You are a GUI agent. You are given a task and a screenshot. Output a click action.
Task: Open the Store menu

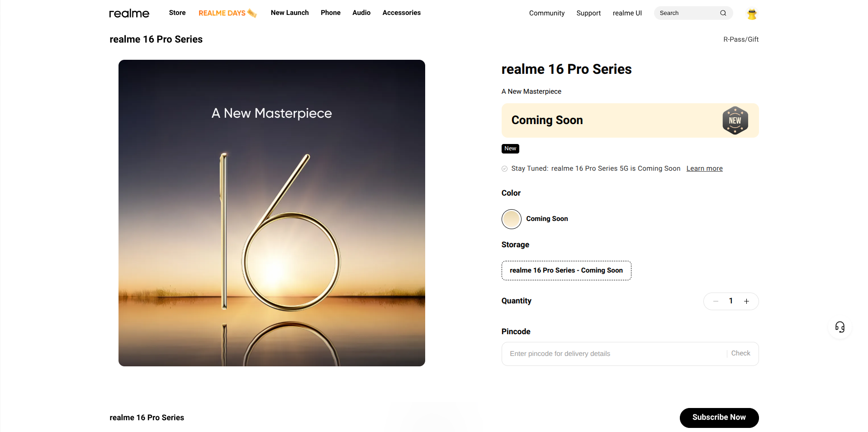click(x=177, y=13)
